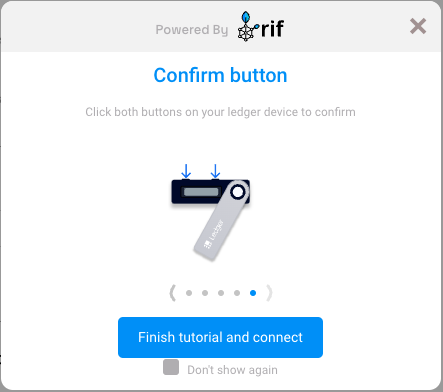Click the active blue fifth pagination dot
Image resolution: width=443 pixels, height=392 pixels.
[253, 293]
